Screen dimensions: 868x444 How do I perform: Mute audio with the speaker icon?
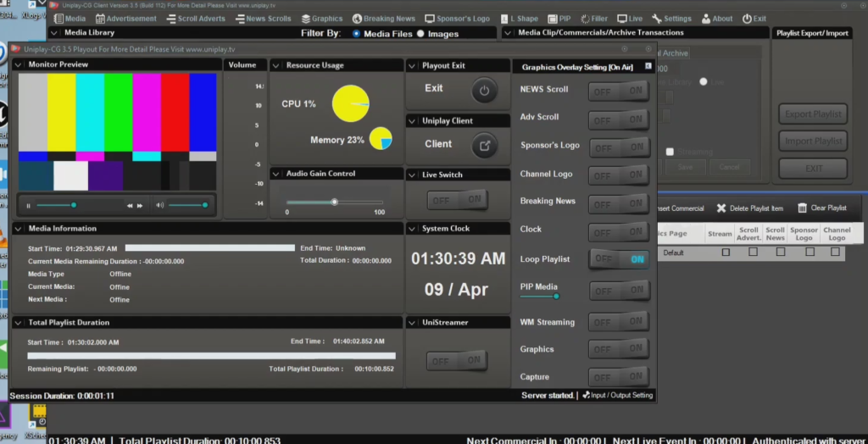pyautogui.click(x=159, y=205)
